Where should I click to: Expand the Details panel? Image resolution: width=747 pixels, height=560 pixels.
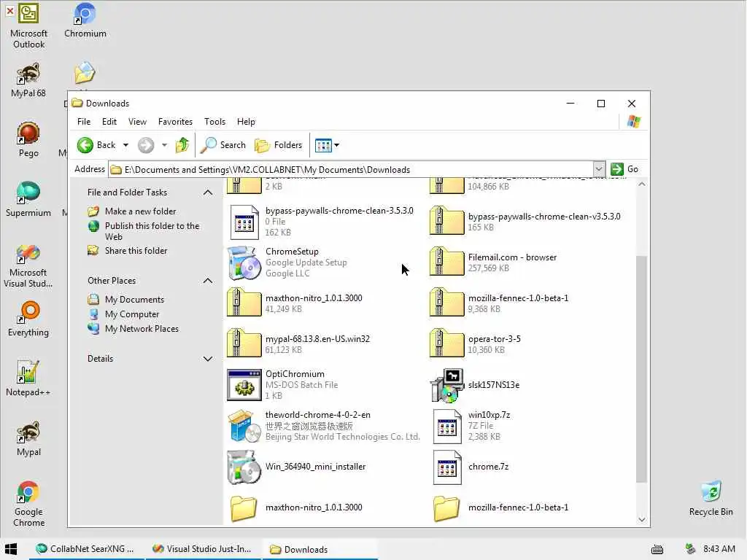208,359
